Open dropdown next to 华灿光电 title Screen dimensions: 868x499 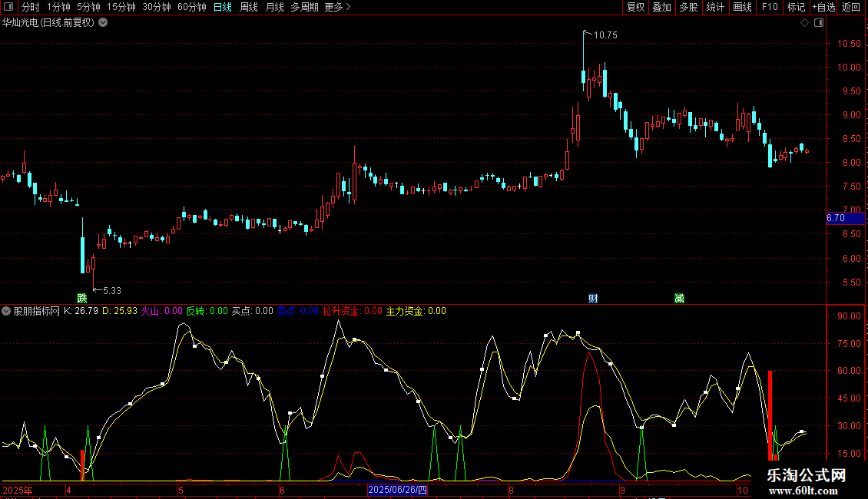click(103, 23)
